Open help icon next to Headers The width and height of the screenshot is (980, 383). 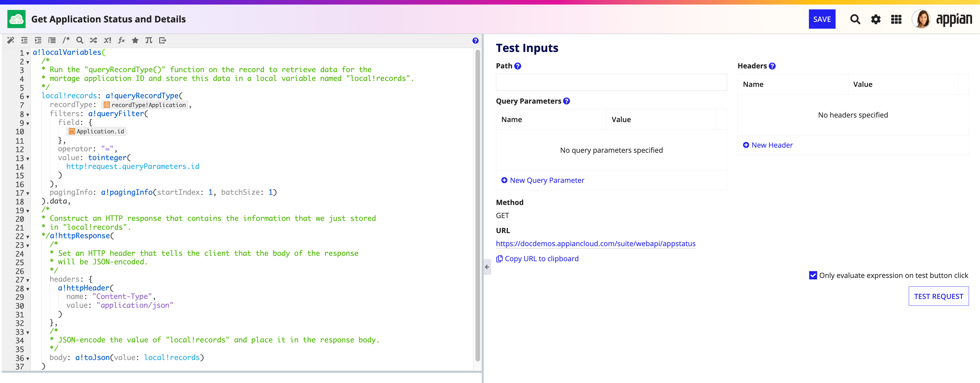(772, 66)
